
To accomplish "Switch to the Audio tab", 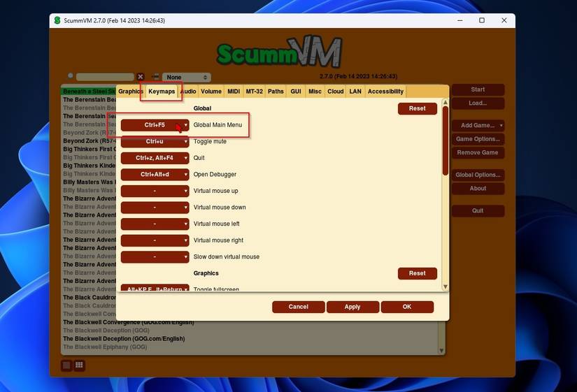I will pyautogui.click(x=188, y=92).
